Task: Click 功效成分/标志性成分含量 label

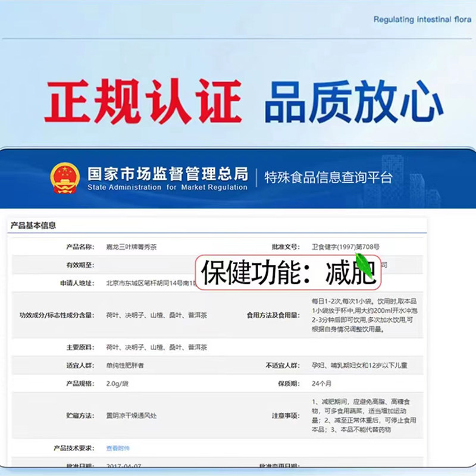Action: tap(57, 315)
